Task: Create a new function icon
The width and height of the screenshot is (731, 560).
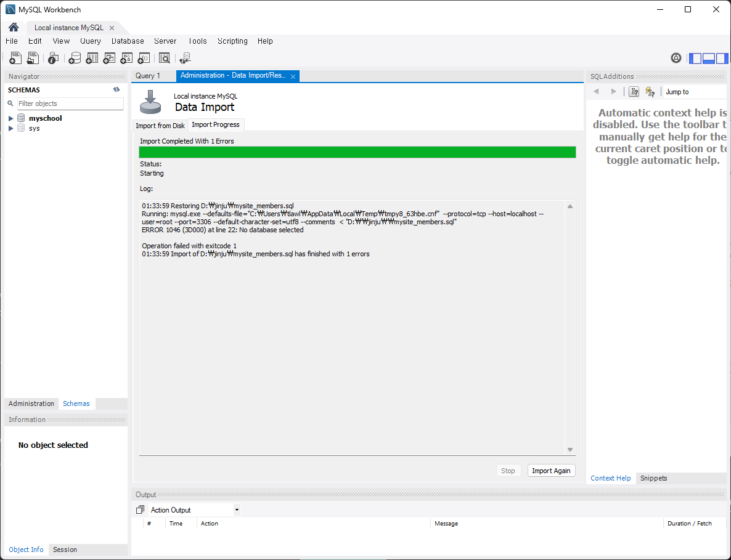Action: [x=144, y=58]
